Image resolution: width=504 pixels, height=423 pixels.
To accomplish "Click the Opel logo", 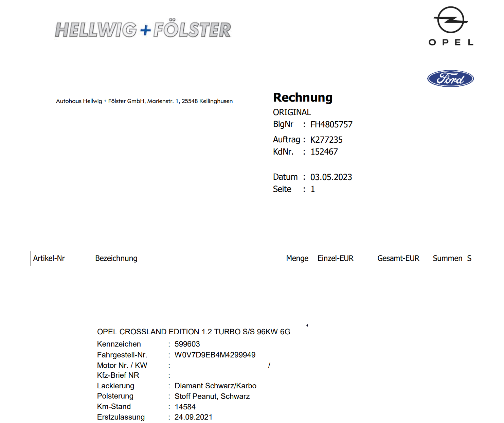I will point(451,26).
